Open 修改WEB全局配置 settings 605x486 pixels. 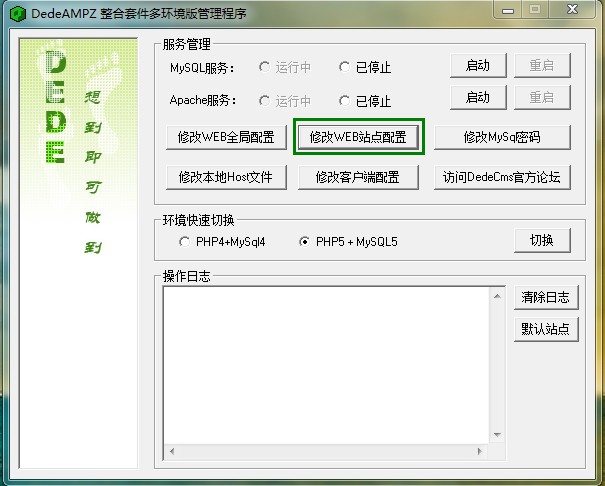pyautogui.click(x=225, y=138)
